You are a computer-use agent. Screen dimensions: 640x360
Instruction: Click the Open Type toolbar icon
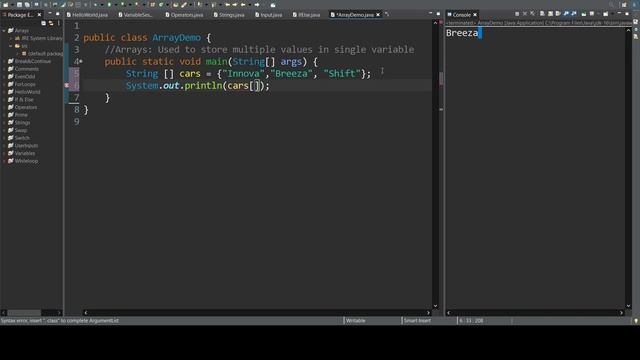tap(176, 4)
